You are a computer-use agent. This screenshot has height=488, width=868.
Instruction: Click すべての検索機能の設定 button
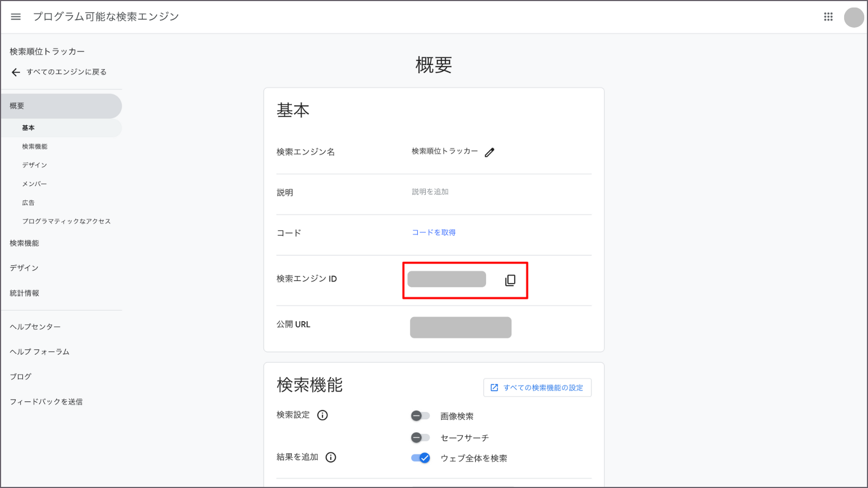pos(537,388)
